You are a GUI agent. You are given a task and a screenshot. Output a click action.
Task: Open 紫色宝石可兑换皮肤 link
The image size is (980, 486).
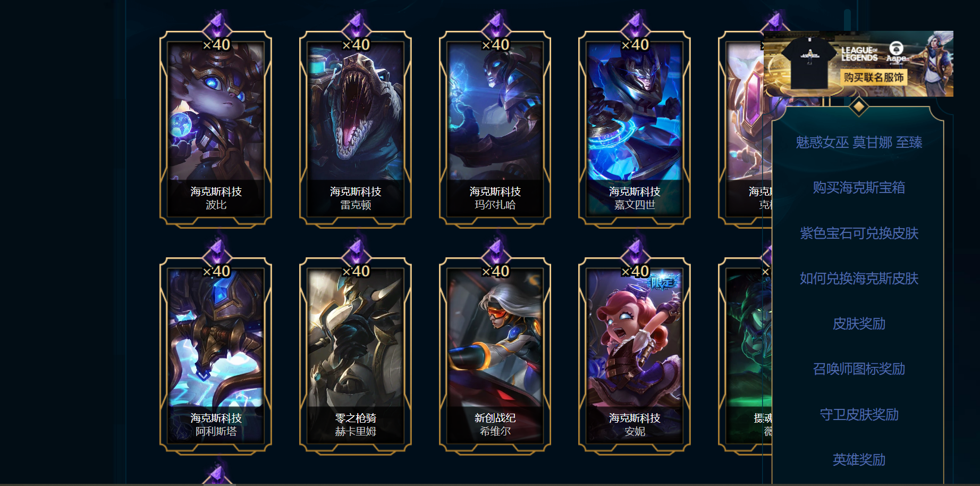tap(859, 233)
